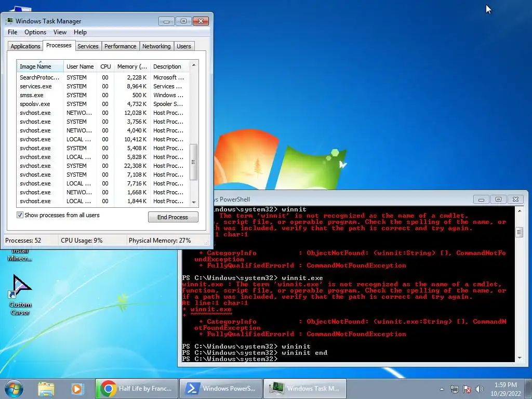Screen dimensions: 532x399
Task: Switch to the Networking tab
Action: point(156,46)
